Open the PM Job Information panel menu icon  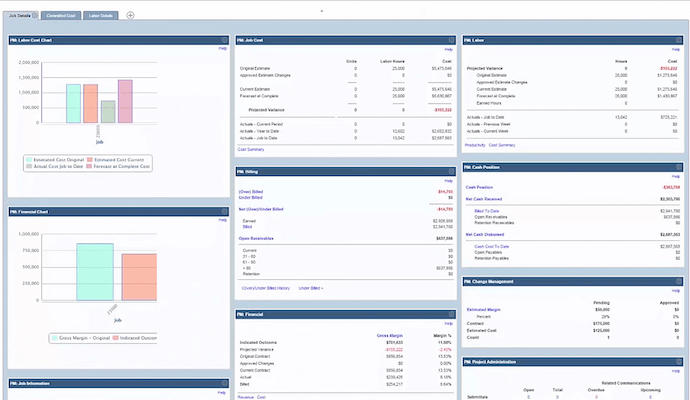224,383
